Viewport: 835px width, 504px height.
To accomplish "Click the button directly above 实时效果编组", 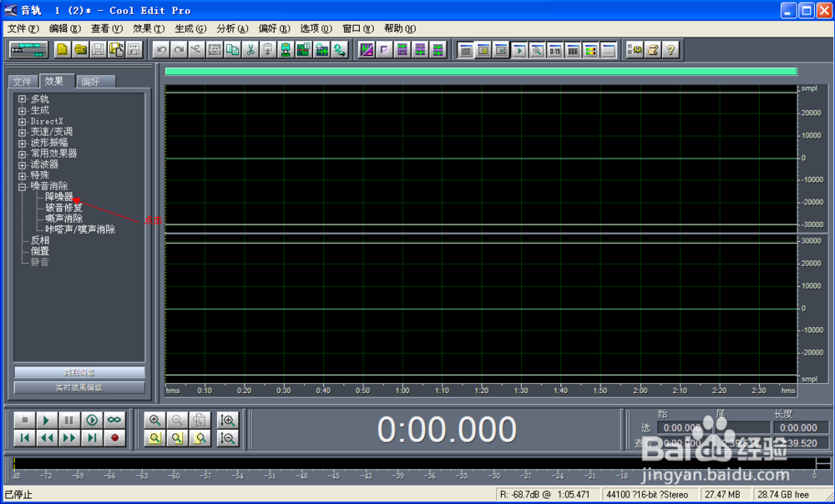I will 79,372.
